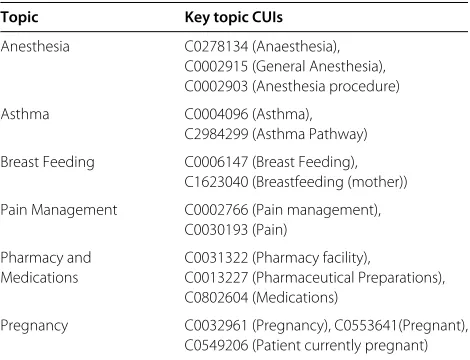Click the C0802604 (Medications) entry
Image resolution: width=470 pixels, height=360 pixels.
coord(261,297)
